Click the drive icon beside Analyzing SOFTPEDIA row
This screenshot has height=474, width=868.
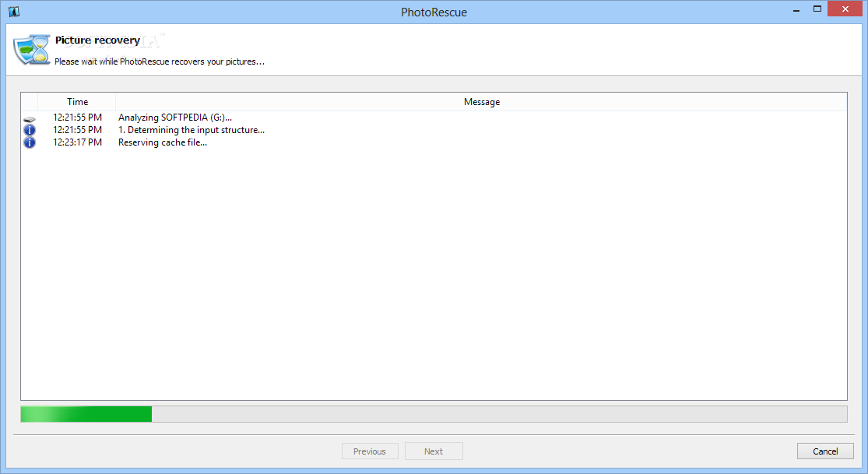30,118
